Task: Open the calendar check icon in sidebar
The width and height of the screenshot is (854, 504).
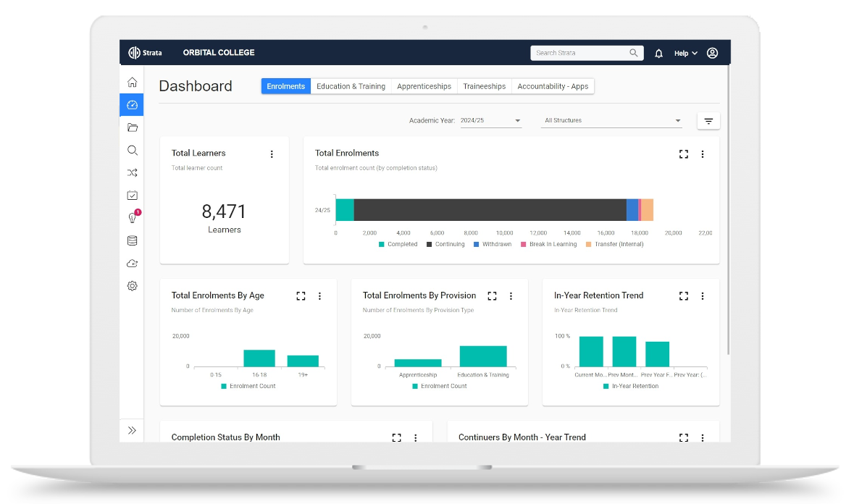Action: (132, 196)
